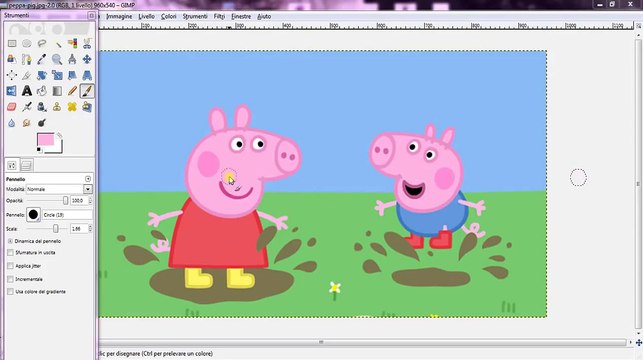Select the Dodge/Burn tool
Image resolution: width=643 pixels, height=360 pixels.
(x=42, y=123)
